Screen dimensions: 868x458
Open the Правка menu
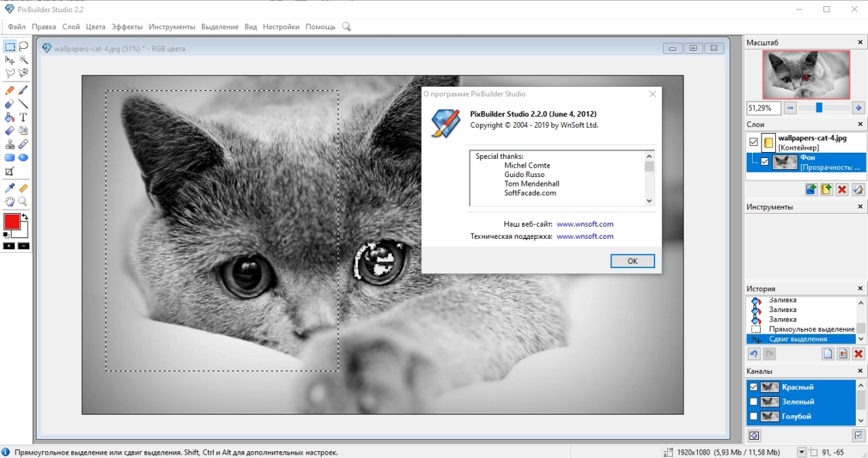click(44, 26)
